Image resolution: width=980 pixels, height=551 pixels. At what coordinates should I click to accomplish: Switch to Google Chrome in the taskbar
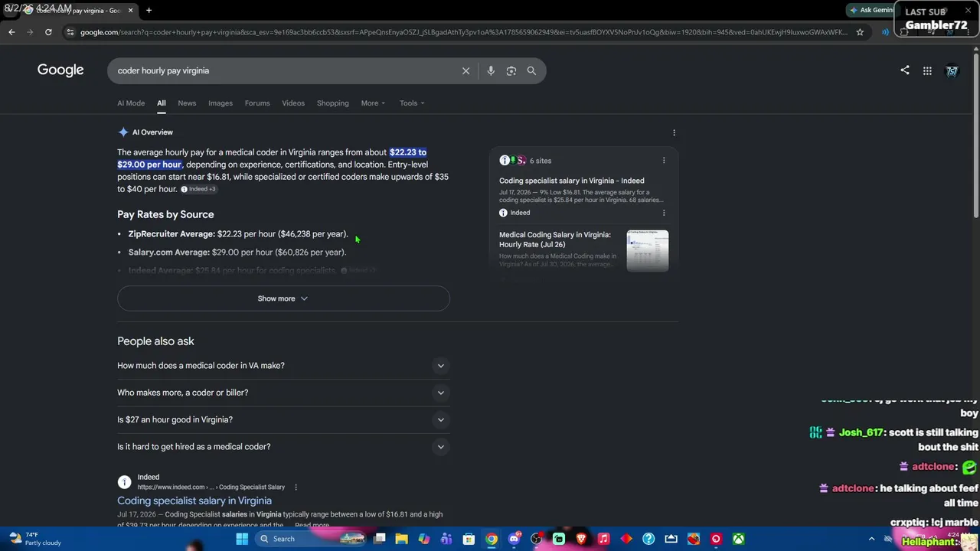coord(492,539)
